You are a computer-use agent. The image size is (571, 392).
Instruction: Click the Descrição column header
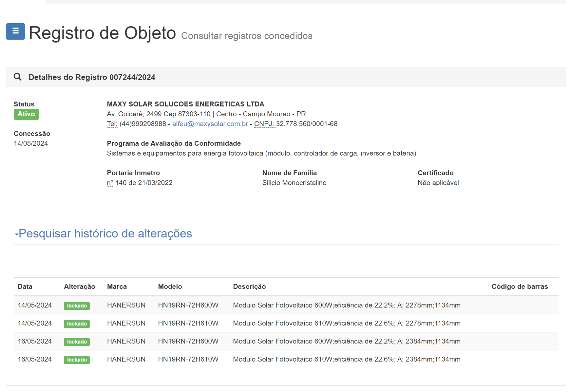[249, 287]
